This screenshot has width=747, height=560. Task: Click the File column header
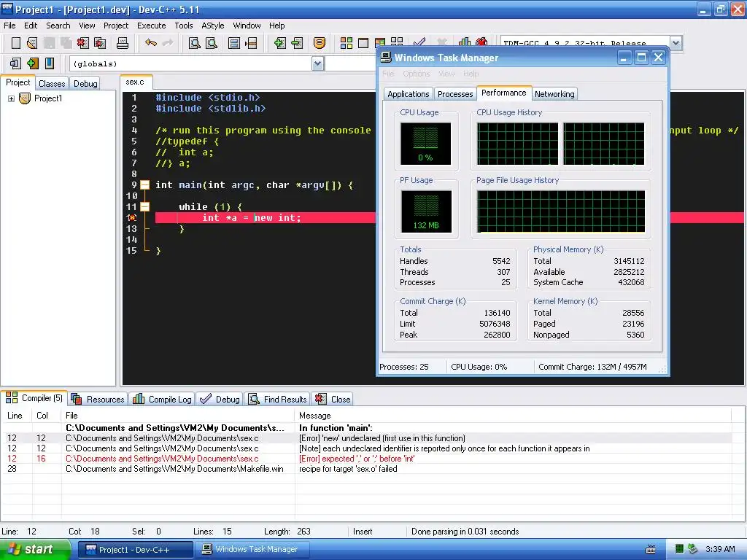click(178, 415)
